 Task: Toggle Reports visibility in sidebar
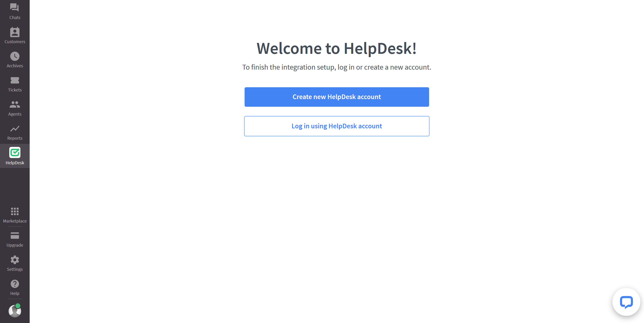(x=15, y=132)
